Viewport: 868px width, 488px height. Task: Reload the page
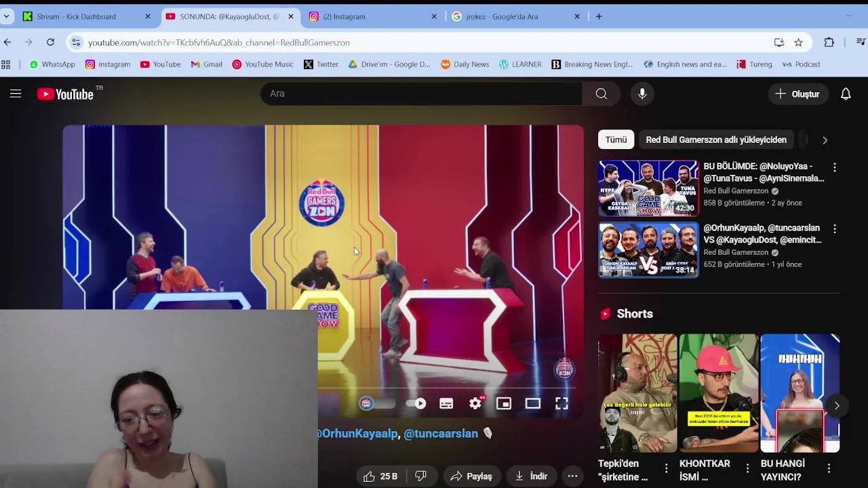50,42
